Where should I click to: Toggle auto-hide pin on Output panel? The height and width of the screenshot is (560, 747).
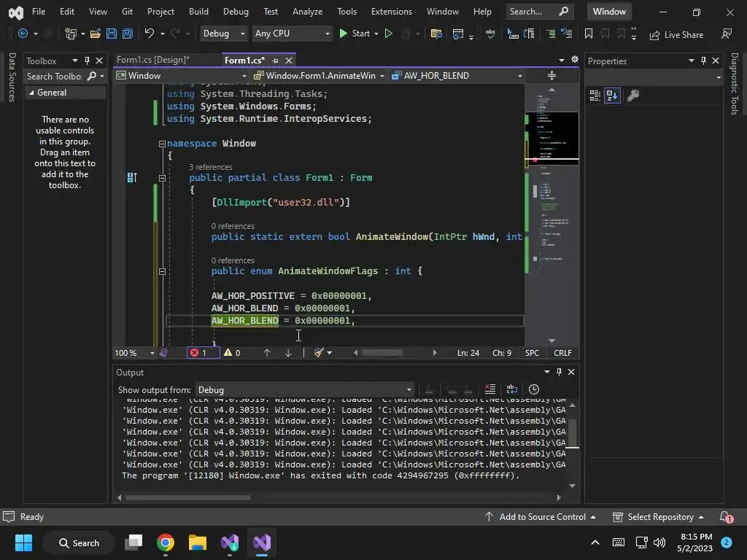559,371
